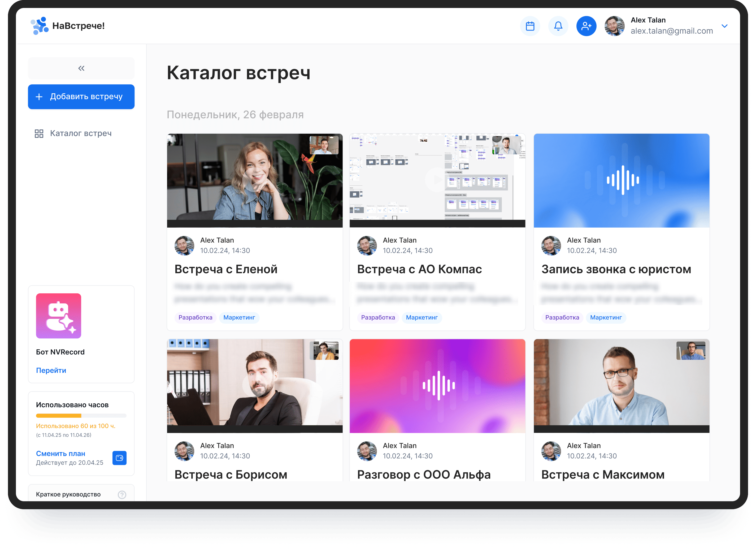The image size is (756, 549).
Task: Play the Встреча с АО Компас thumbnail
Action: coord(437,180)
